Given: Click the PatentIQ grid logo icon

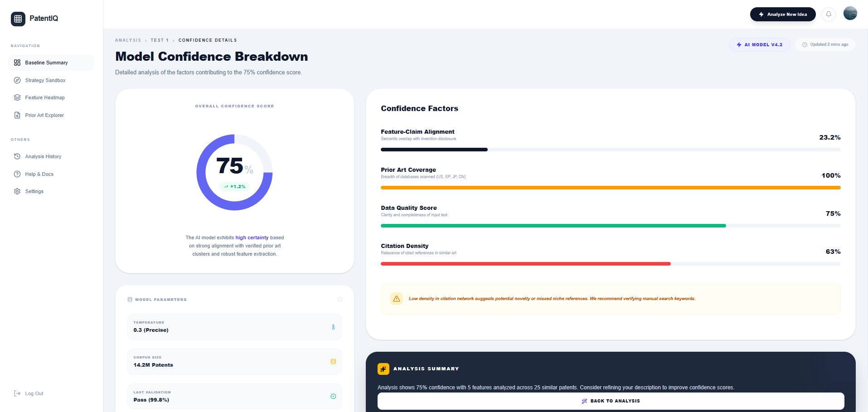Looking at the screenshot, I should [18, 19].
